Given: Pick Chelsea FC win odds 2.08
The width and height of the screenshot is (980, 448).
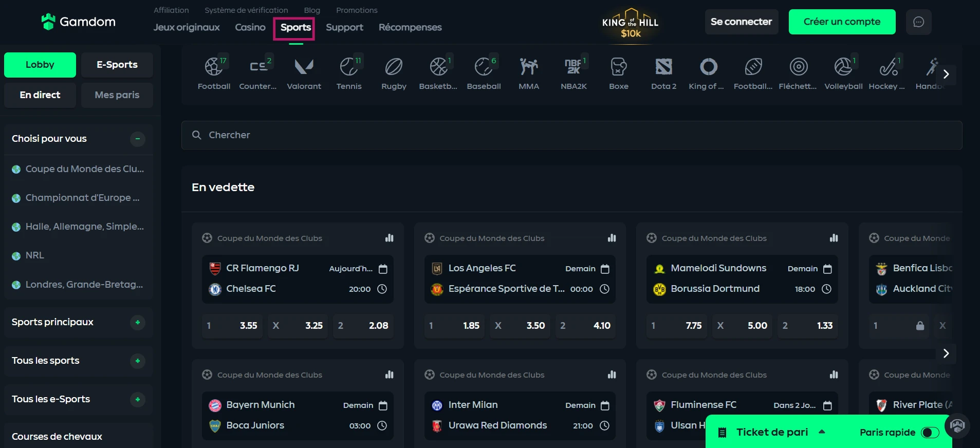Looking at the screenshot, I should pyautogui.click(x=363, y=326).
